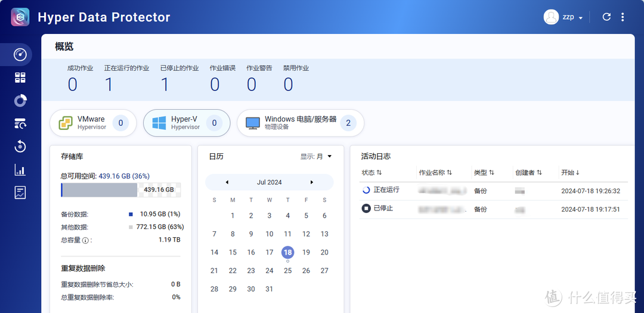Image resolution: width=644 pixels, height=313 pixels.
Task: Click the Hyper Data Protector app logo
Action: coord(20,17)
